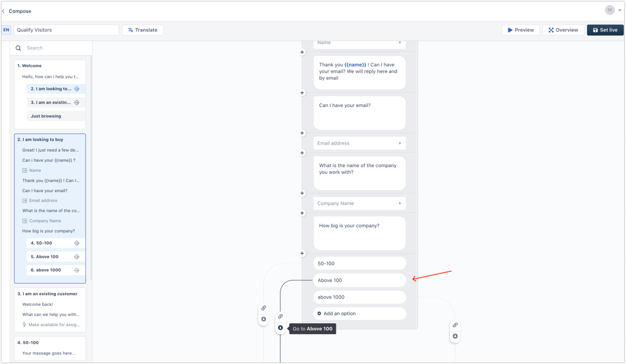Select the EN language tab
The height and width of the screenshot is (364, 626).
6,30
